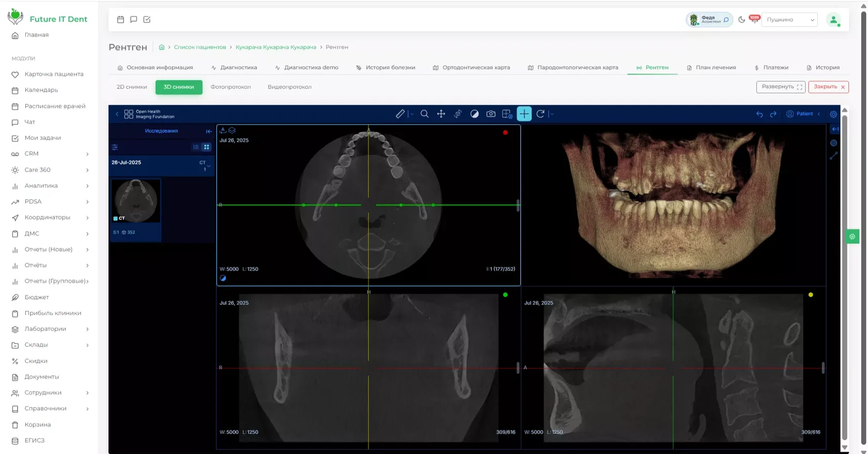The width and height of the screenshot is (868, 454).
Task: Expand the Аналитика sidebar section
Action: 50,186
